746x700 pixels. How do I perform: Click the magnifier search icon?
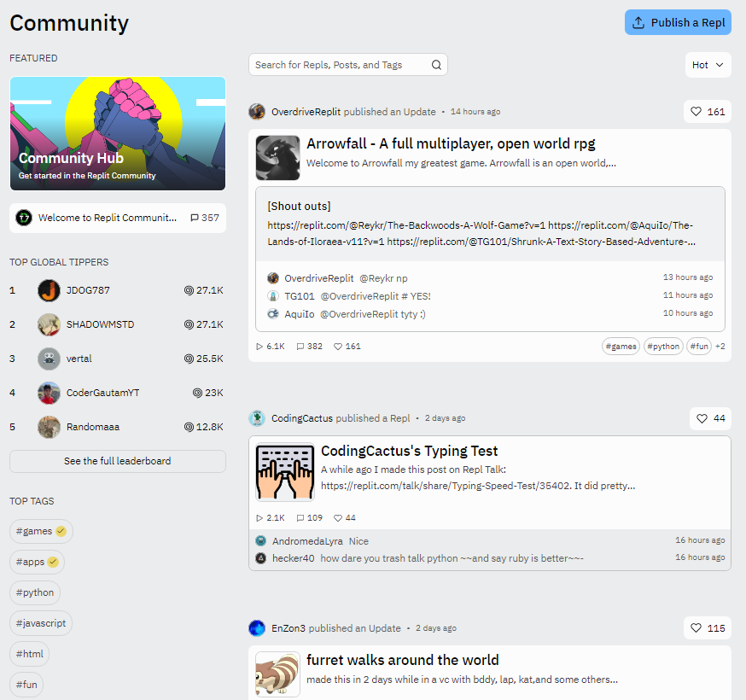click(x=436, y=65)
